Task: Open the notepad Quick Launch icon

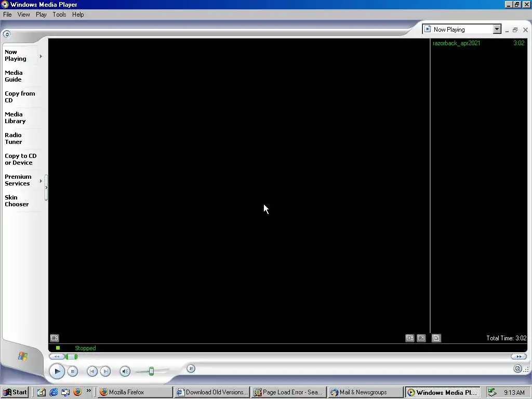Action: point(42,392)
